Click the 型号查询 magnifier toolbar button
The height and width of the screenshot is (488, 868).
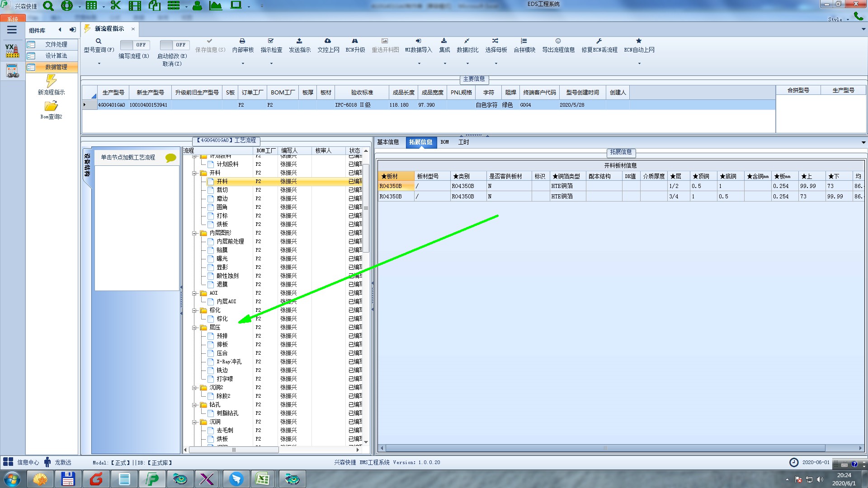click(99, 41)
